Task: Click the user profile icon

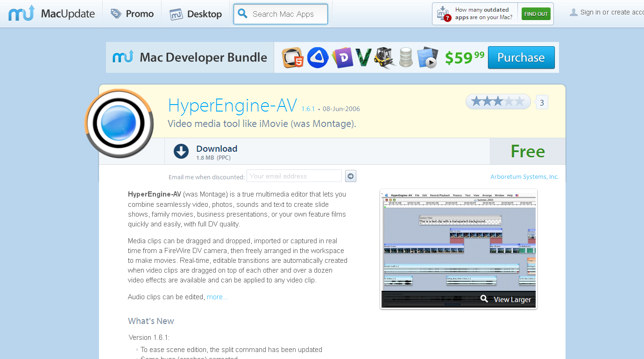Action: click(x=573, y=13)
